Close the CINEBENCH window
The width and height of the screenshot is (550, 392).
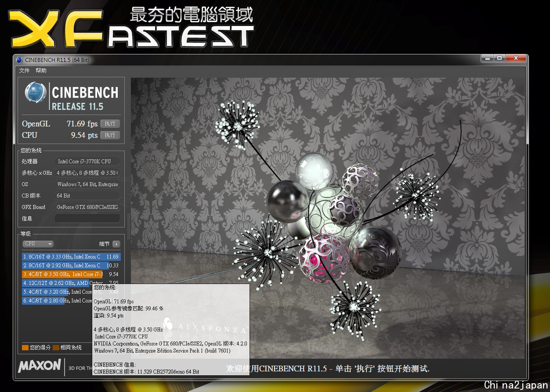pos(515,58)
